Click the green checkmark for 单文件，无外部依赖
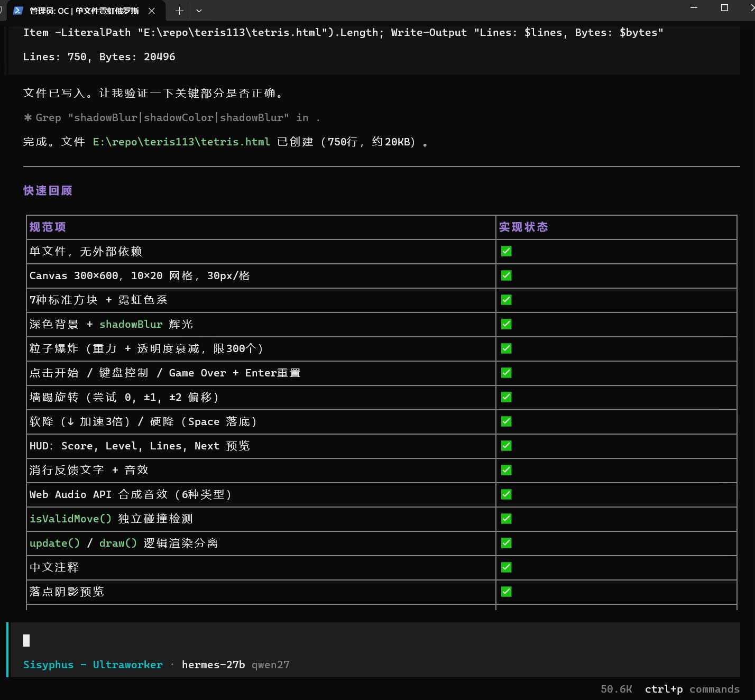 point(506,251)
